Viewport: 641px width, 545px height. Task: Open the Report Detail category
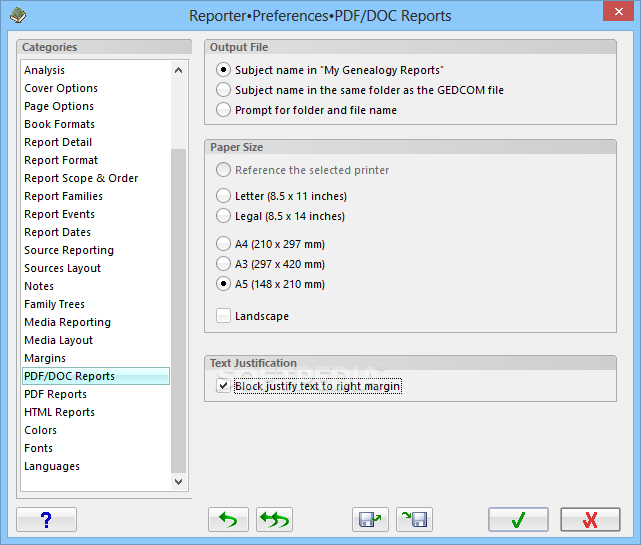pyautogui.click(x=96, y=142)
